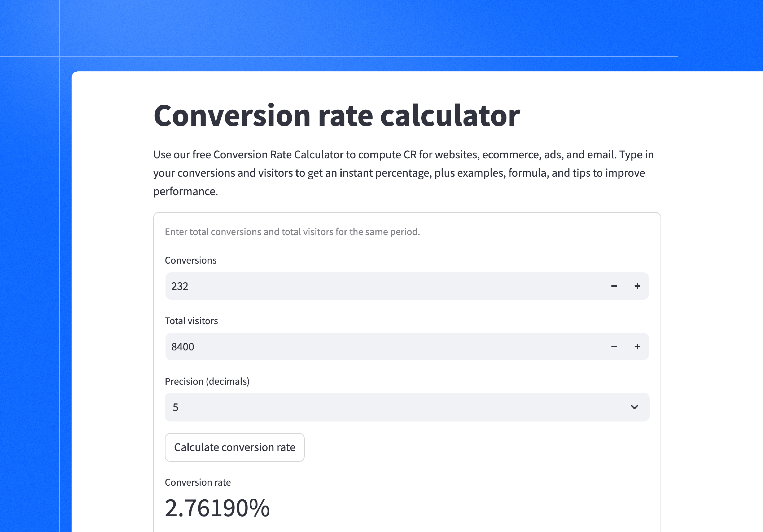763x532 pixels.
Task: Click the Conversion rate result label
Action: click(x=198, y=482)
